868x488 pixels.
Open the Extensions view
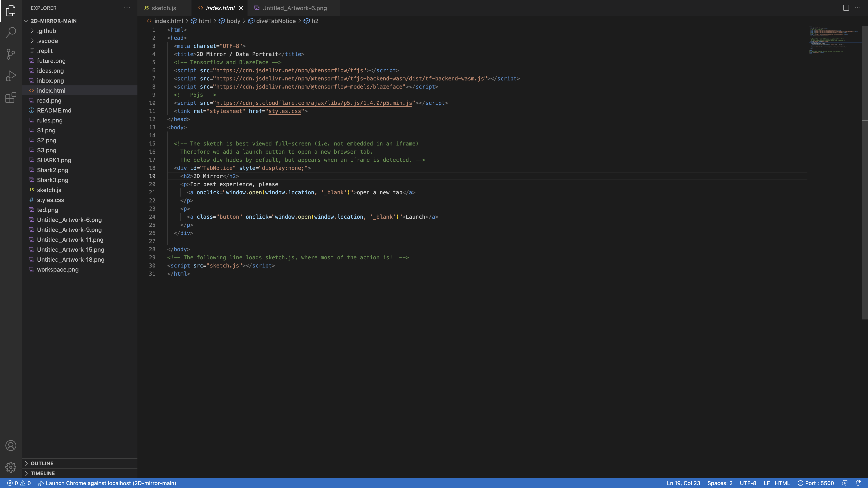(11, 98)
